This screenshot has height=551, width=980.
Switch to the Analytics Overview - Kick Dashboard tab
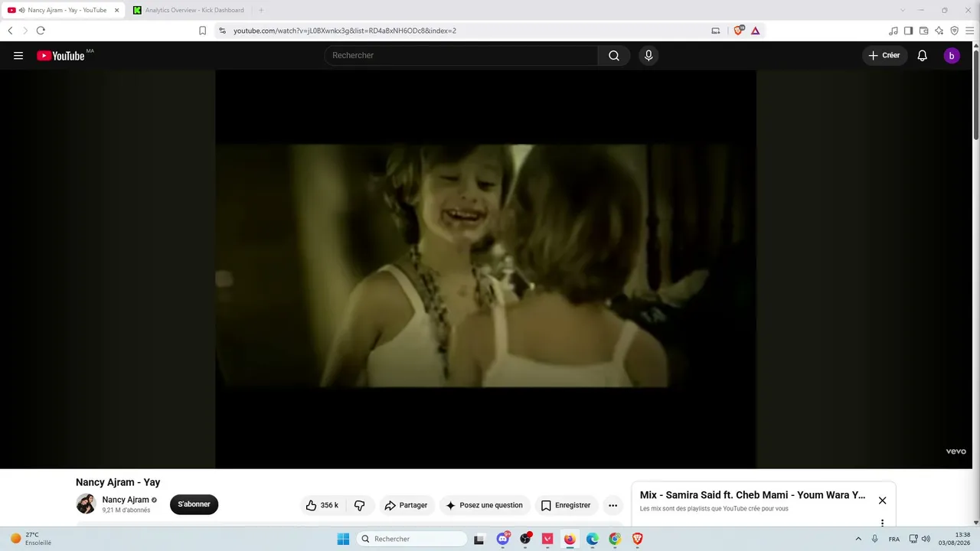pyautogui.click(x=188, y=10)
